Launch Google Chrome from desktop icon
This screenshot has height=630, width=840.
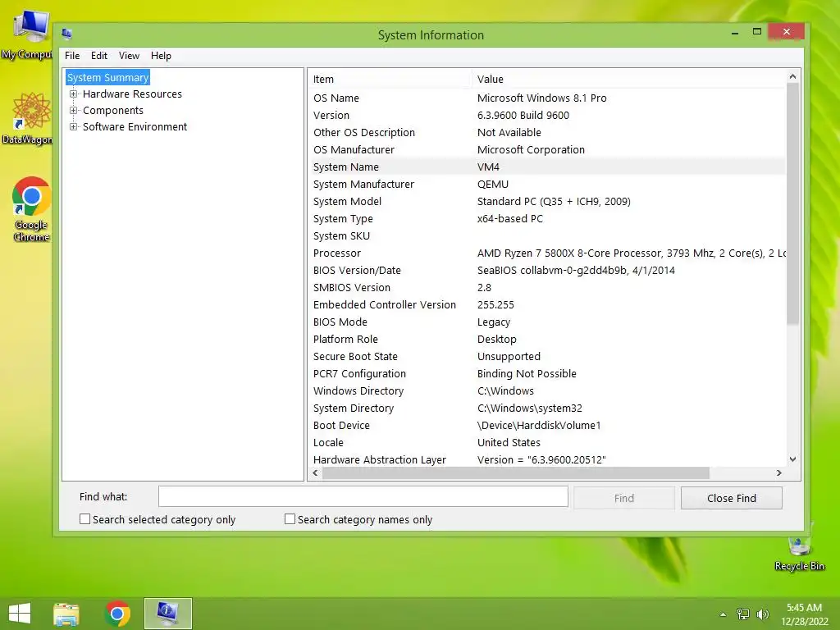point(31,209)
